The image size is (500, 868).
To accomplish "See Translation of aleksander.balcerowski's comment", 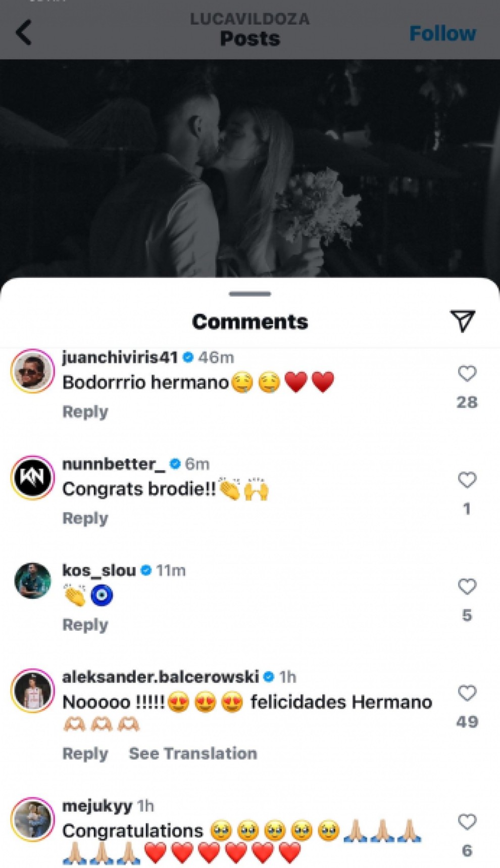I will [193, 753].
